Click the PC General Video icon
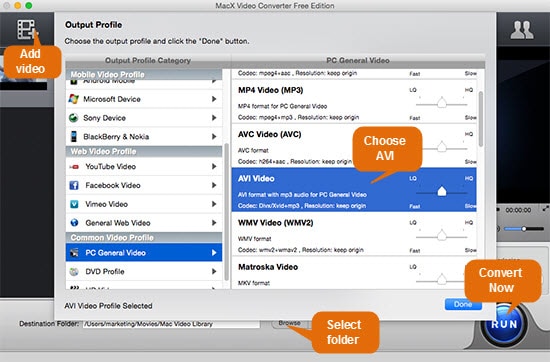 click(74, 253)
